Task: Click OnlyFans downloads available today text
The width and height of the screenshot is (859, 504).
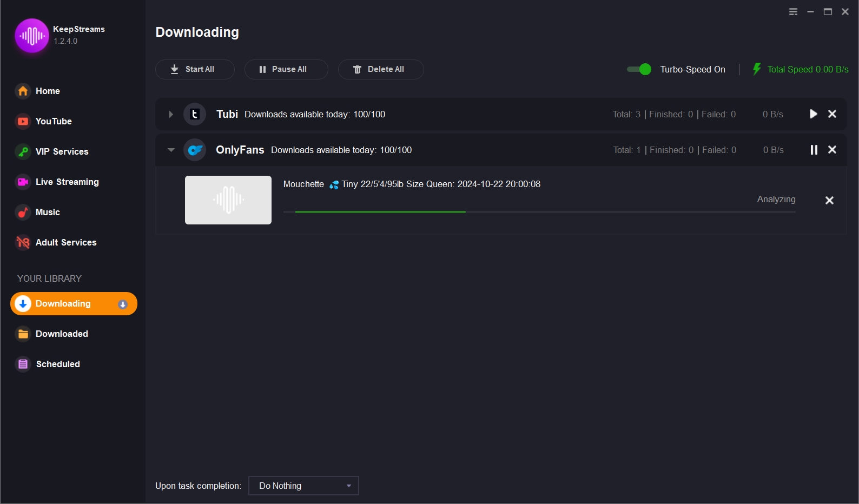Action: [341, 150]
